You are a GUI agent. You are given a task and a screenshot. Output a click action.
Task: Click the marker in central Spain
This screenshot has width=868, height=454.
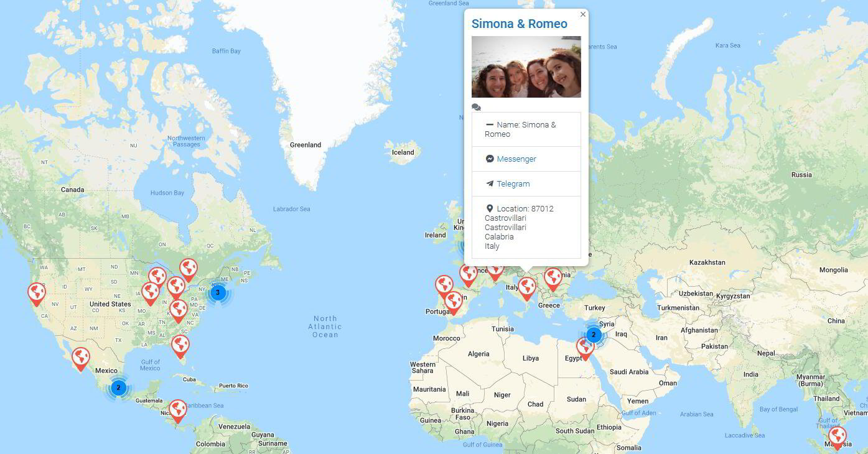(454, 301)
